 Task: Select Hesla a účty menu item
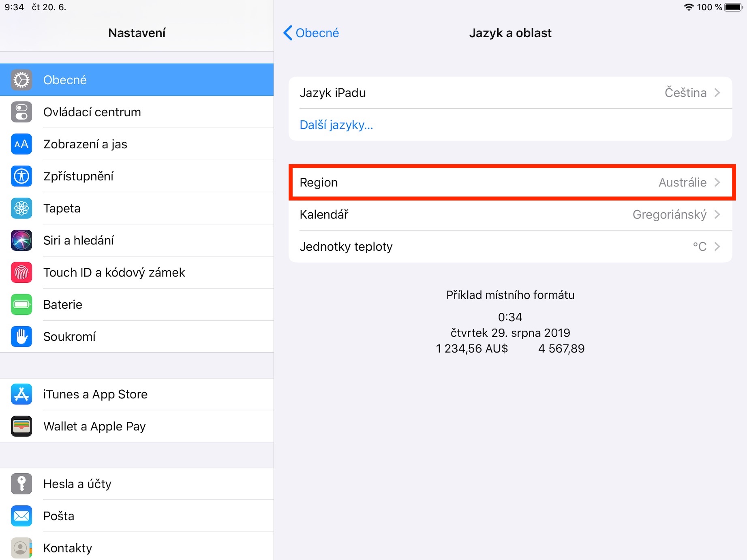[x=77, y=484]
